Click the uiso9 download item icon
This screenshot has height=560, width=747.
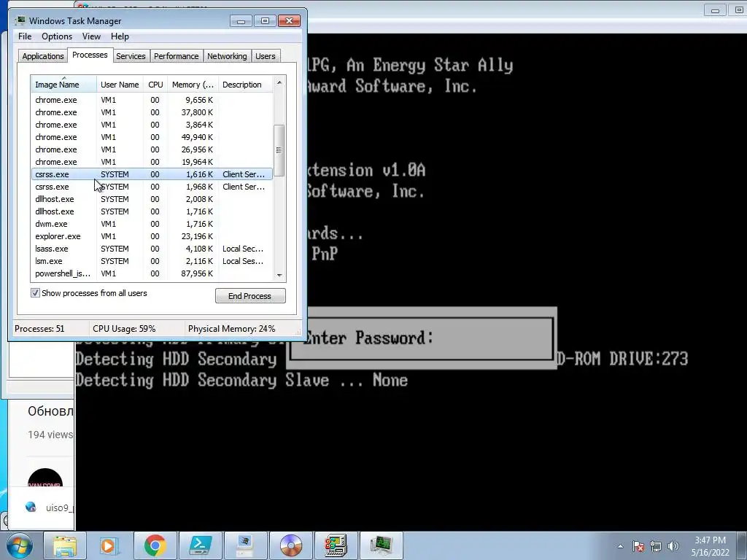tap(31, 507)
